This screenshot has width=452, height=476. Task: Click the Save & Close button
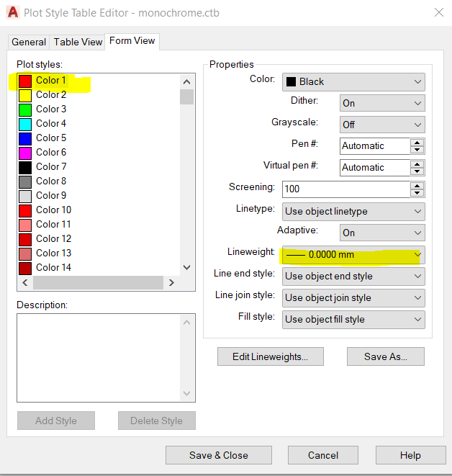(218, 455)
